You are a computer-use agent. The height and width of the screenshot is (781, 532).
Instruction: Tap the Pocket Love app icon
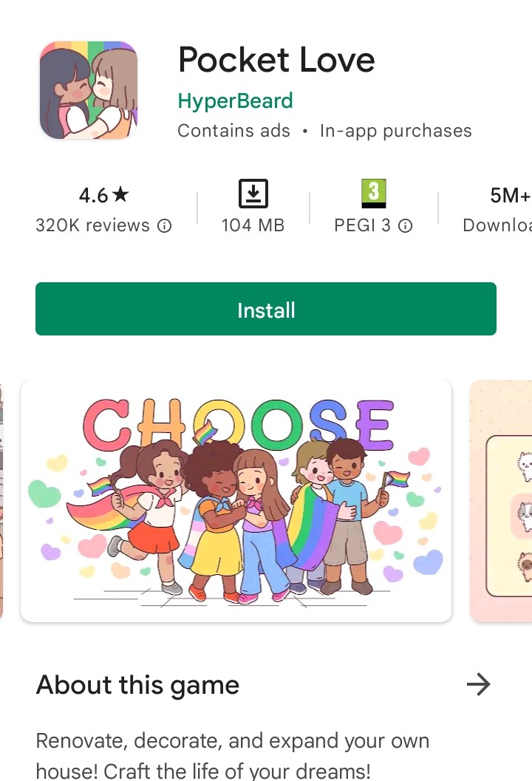[x=88, y=90]
